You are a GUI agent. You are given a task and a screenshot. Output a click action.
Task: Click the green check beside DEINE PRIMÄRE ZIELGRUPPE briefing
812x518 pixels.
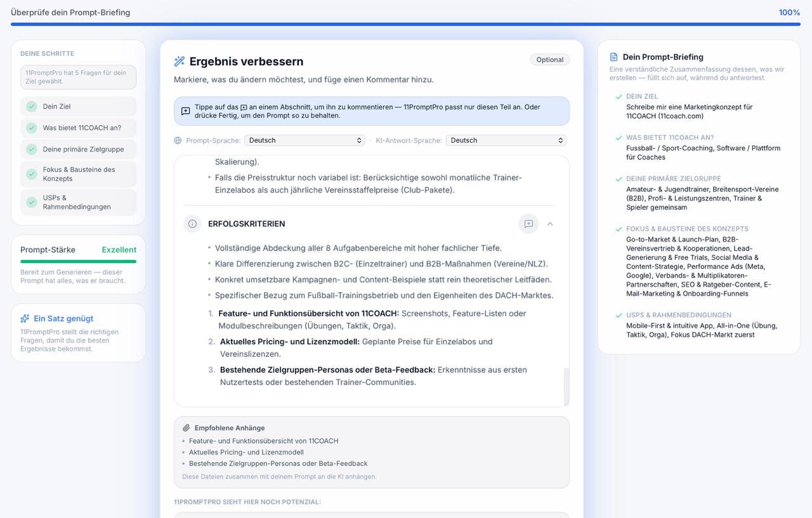point(619,179)
